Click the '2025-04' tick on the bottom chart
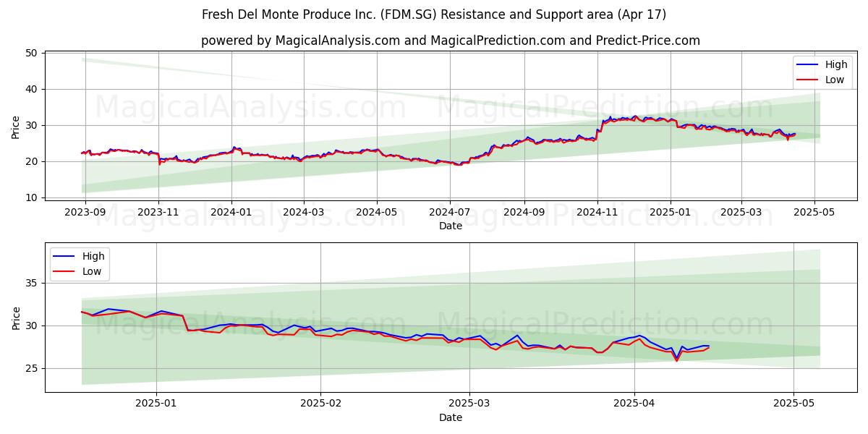Image resolution: width=868 pixels, height=434 pixels. click(x=634, y=405)
